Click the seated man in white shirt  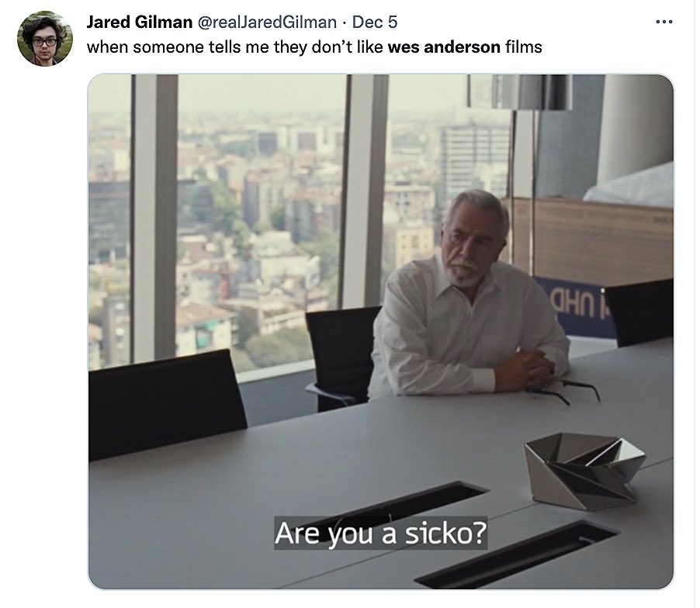click(x=468, y=295)
